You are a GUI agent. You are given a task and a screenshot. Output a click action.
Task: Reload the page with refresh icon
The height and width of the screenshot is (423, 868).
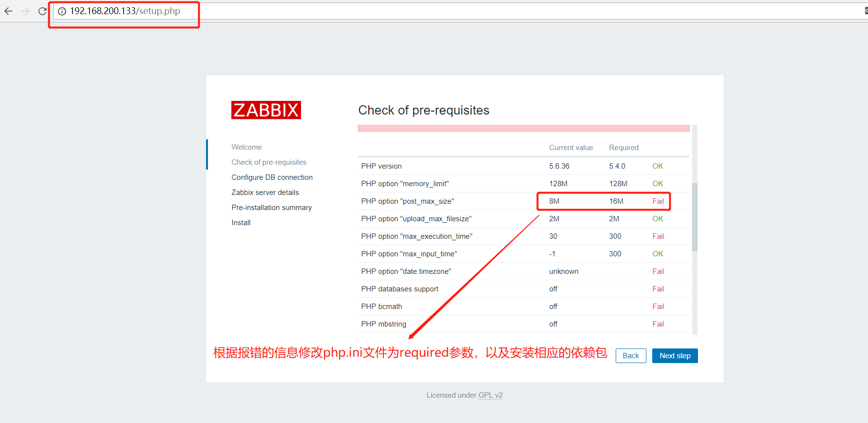[42, 11]
